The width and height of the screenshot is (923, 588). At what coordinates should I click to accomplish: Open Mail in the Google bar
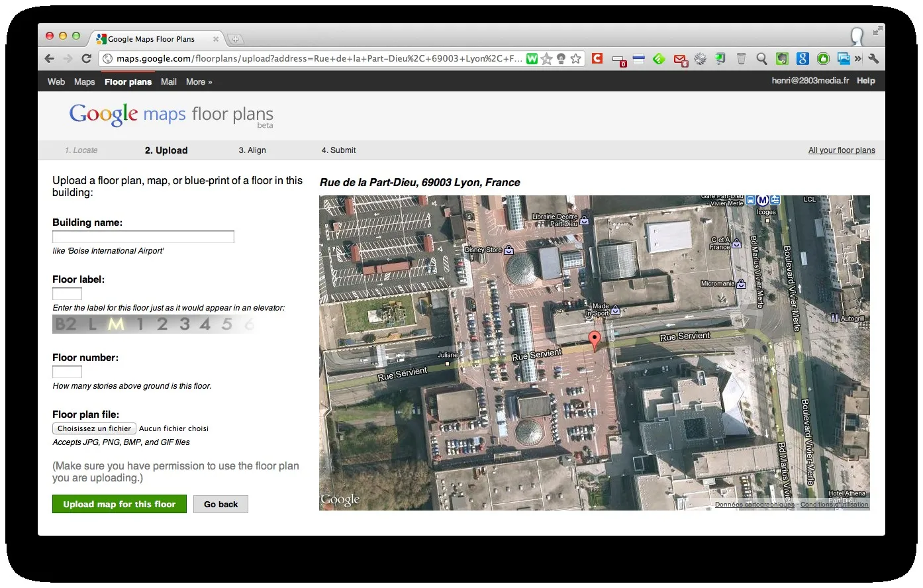click(x=169, y=82)
